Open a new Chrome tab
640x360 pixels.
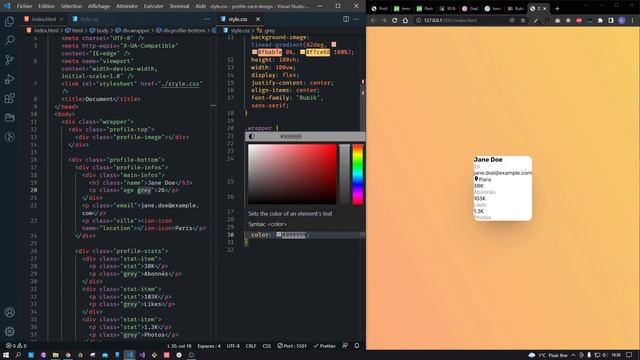[557, 8]
